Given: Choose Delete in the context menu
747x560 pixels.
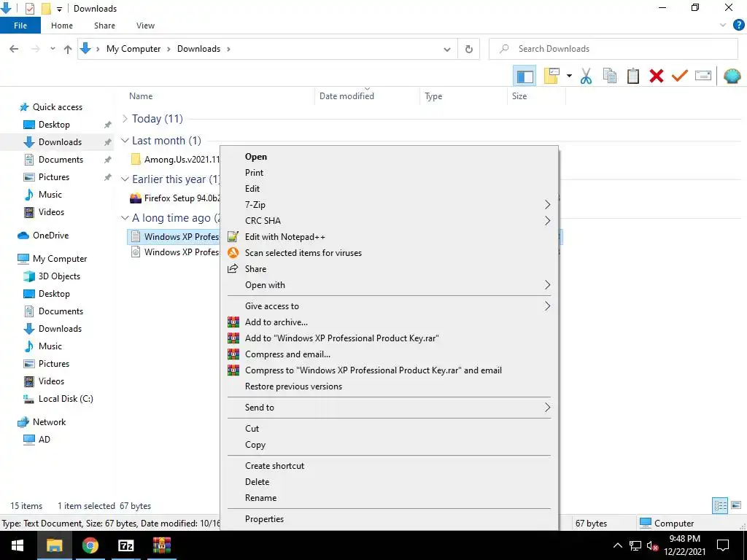Looking at the screenshot, I should coord(389,482).
